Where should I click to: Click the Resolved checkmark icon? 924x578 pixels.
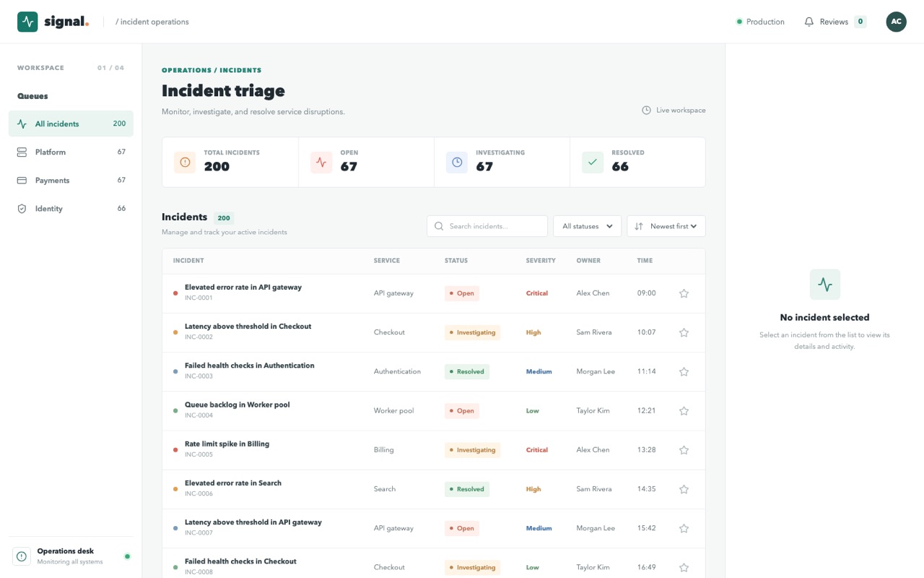pos(593,163)
